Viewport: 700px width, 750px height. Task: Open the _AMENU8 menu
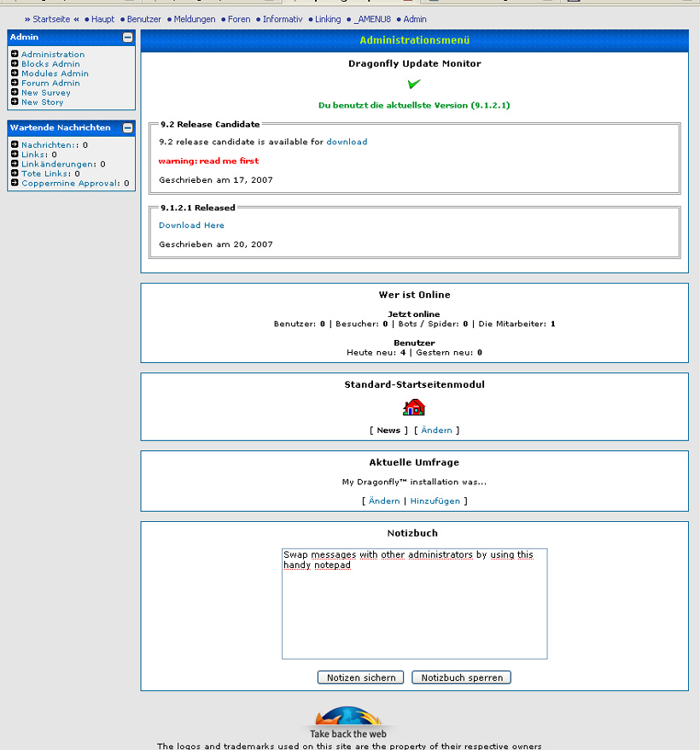pyautogui.click(x=372, y=19)
